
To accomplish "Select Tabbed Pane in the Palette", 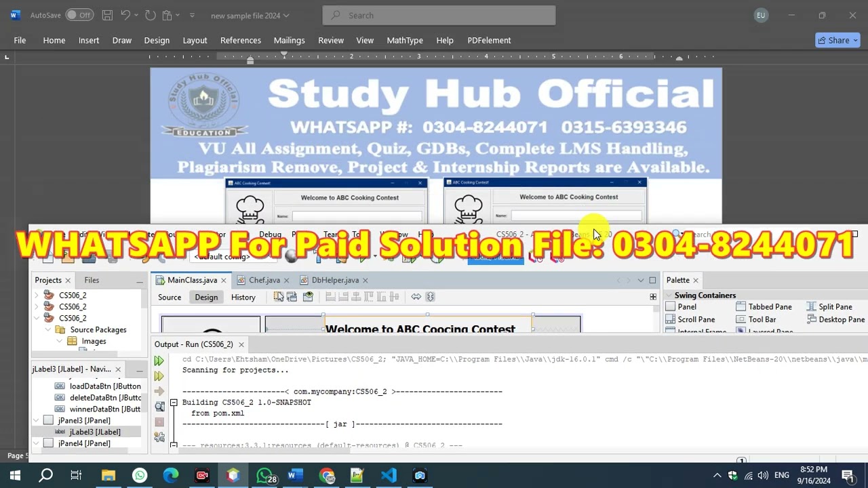I will tap(764, 307).
